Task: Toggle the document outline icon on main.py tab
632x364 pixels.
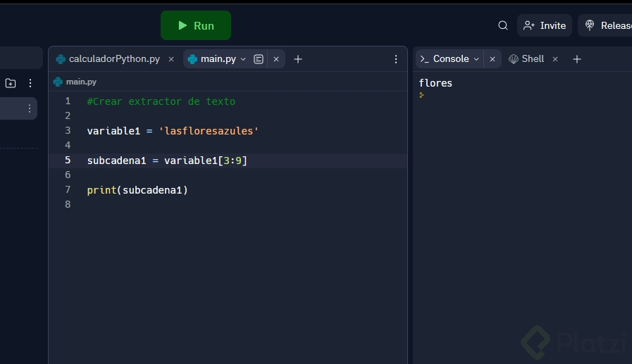Action: pyautogui.click(x=259, y=59)
